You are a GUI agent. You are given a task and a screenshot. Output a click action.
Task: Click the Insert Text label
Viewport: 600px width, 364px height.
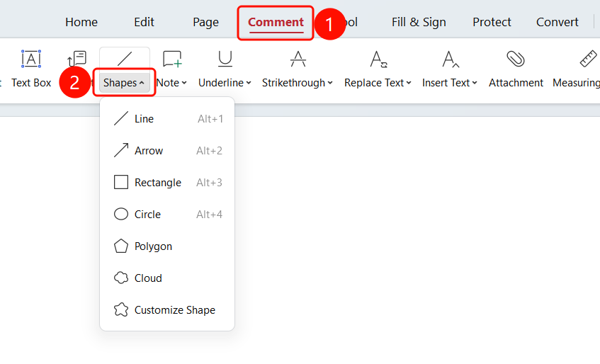coord(446,83)
